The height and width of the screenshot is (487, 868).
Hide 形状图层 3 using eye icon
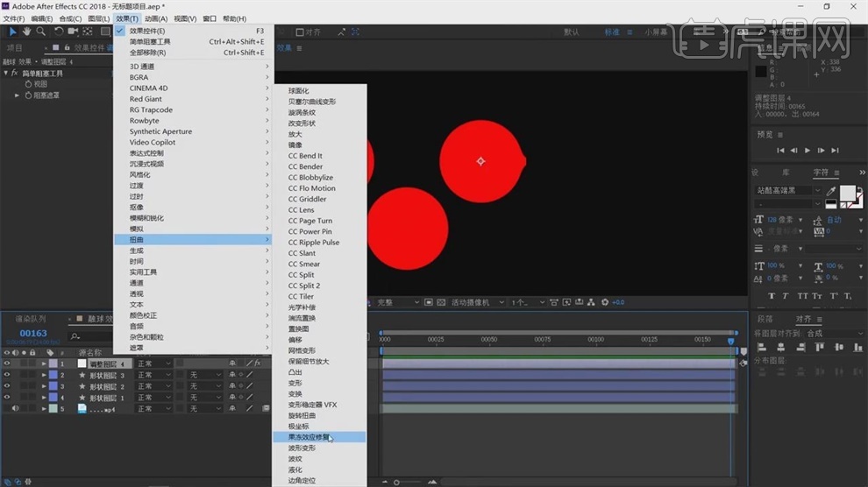(x=6, y=375)
